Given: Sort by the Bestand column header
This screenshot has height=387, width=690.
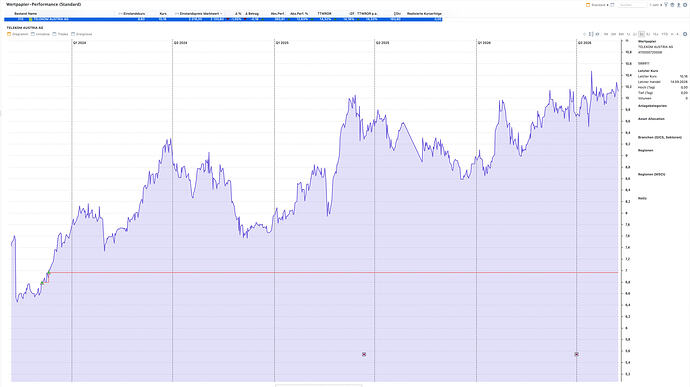Looking at the screenshot, I should point(21,14).
